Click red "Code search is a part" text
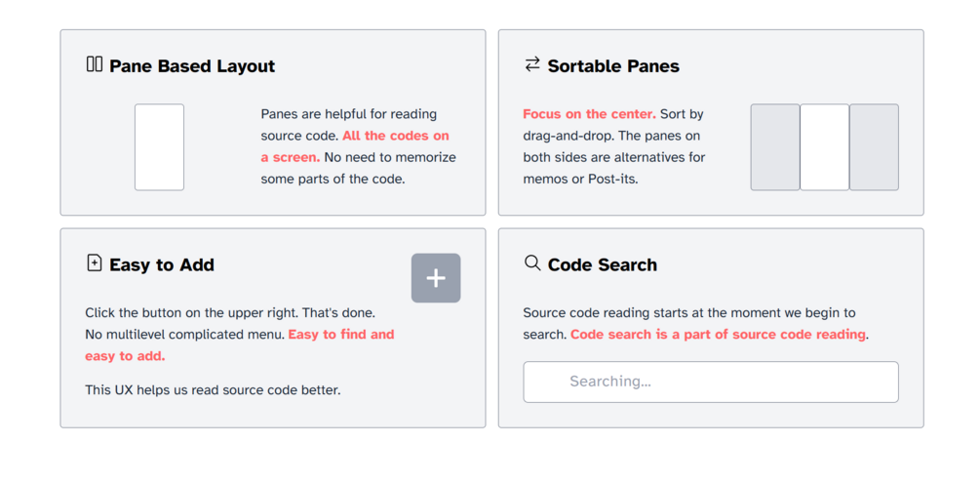 coord(718,335)
